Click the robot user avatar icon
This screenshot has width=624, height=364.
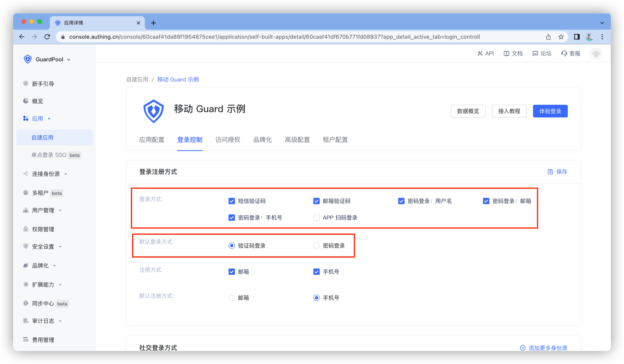(596, 53)
